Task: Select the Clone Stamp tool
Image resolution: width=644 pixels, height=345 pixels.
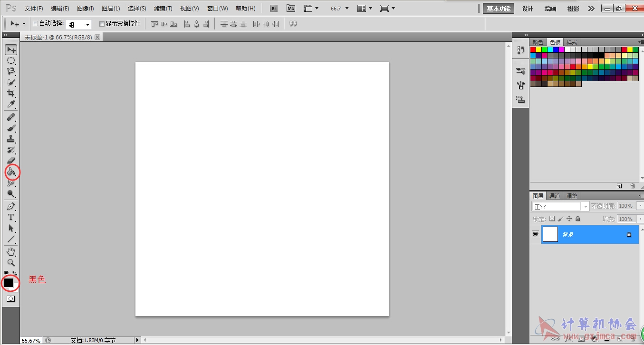Action: [x=11, y=139]
